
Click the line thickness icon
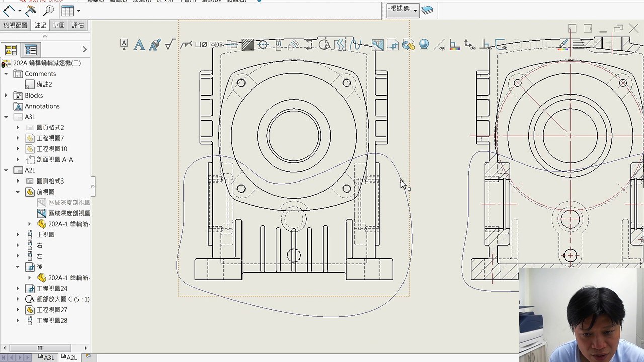pos(578,45)
